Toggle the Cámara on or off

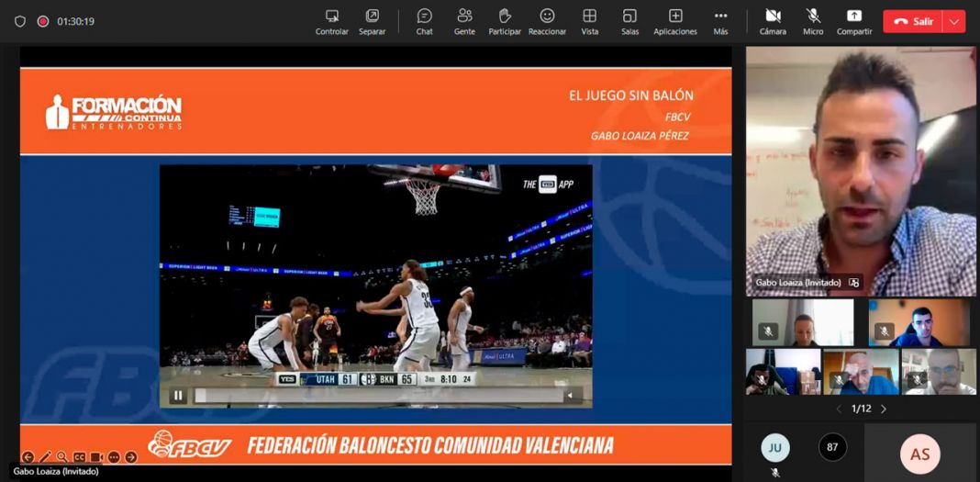(x=774, y=21)
